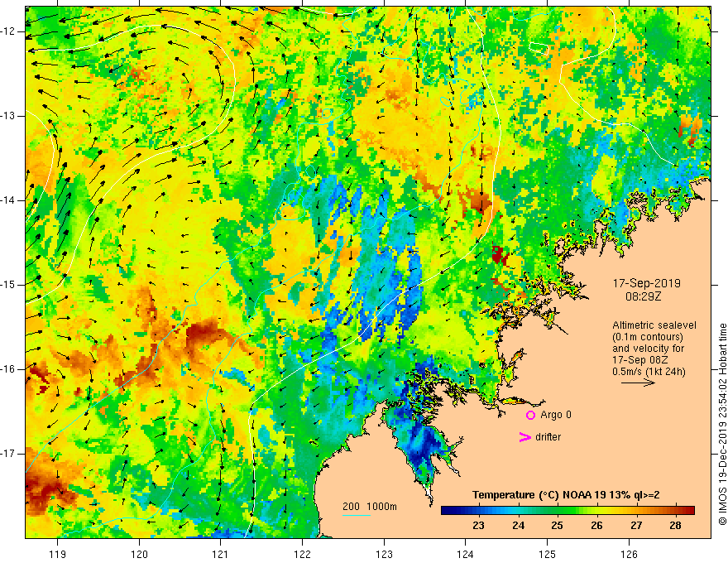Click the time label 08:29Z
728x563 pixels.
point(644,296)
